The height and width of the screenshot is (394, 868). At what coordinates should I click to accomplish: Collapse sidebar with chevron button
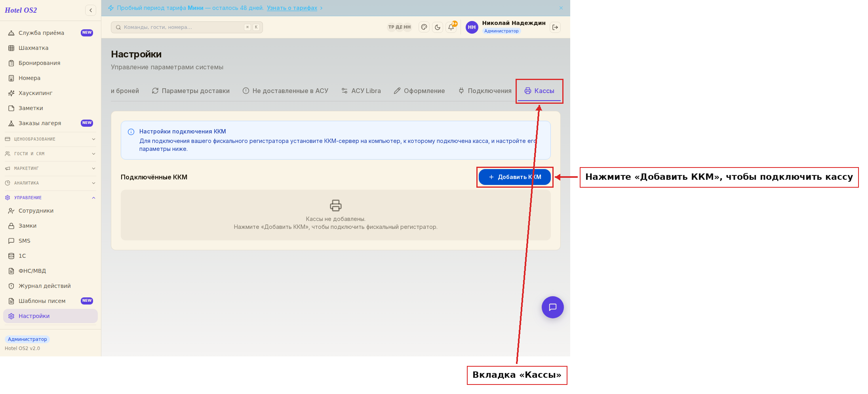pyautogui.click(x=91, y=10)
